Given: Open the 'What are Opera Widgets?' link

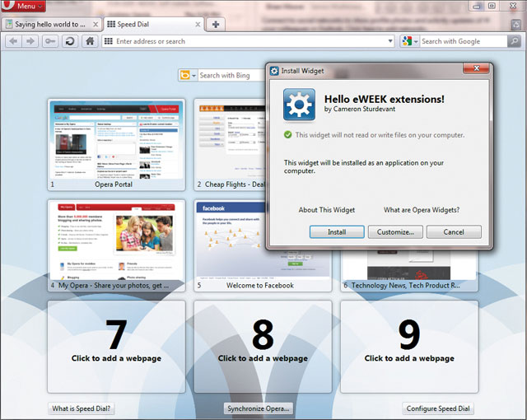Looking at the screenshot, I should pyautogui.click(x=422, y=210).
